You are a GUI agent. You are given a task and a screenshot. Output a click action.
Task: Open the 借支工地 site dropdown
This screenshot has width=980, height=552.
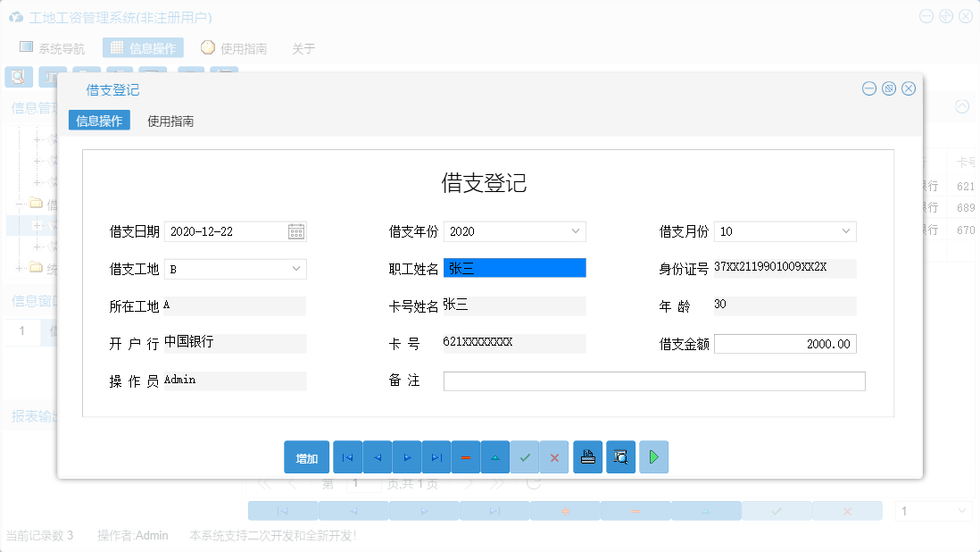click(x=293, y=268)
